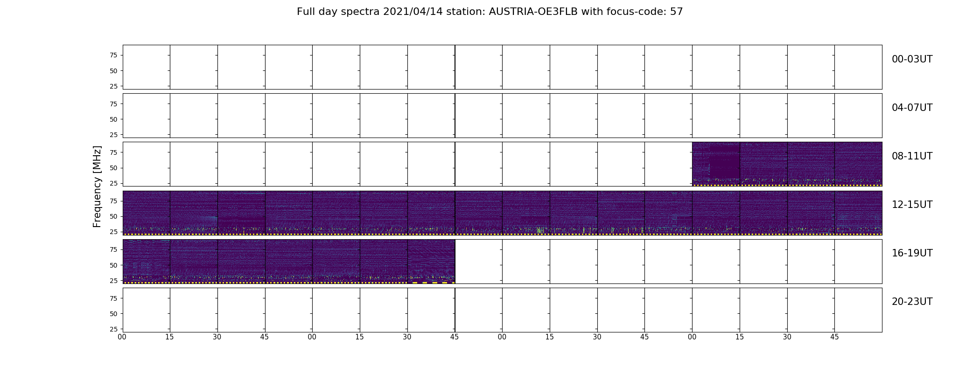Click the very first '00' time-axis tick label

122,337
